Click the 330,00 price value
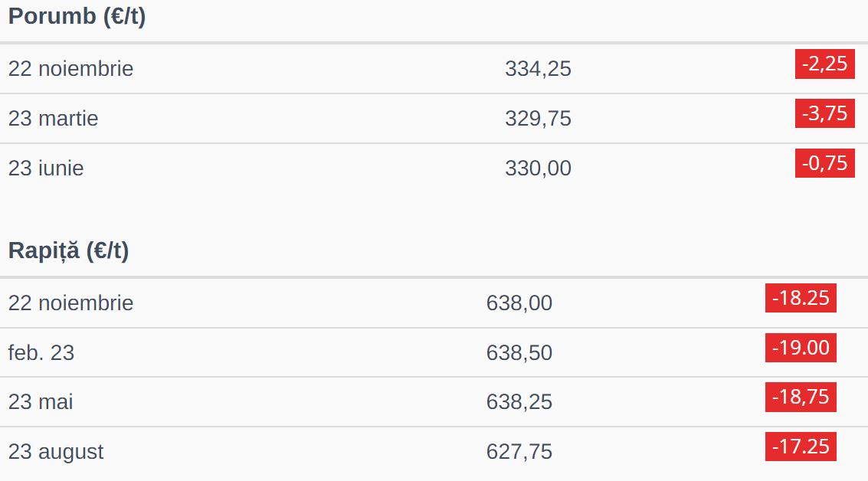Image resolution: width=868 pixels, height=481 pixels. coord(538,169)
